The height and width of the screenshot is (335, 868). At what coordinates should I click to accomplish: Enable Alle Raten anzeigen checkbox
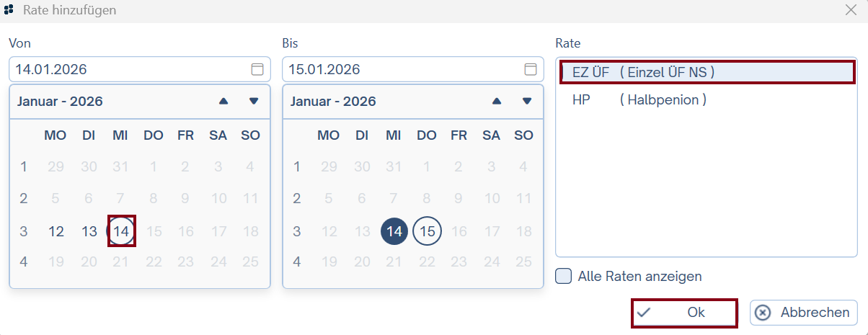coord(564,276)
